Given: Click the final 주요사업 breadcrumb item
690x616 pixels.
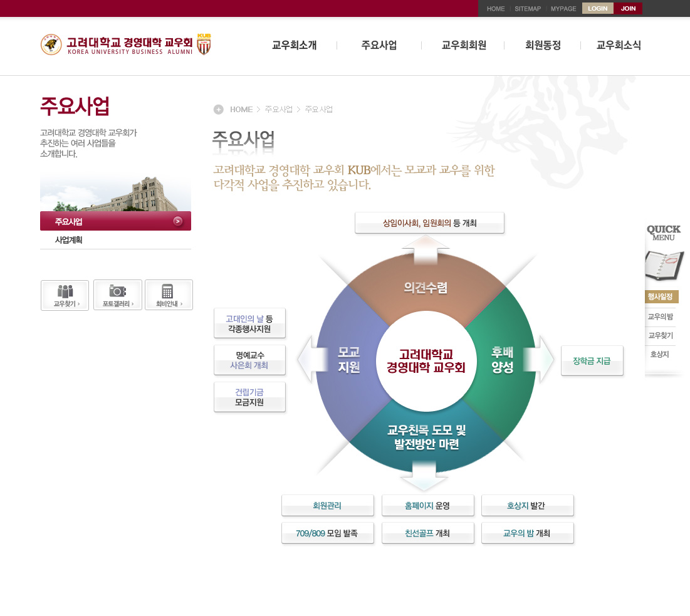Looking at the screenshot, I should click(318, 109).
